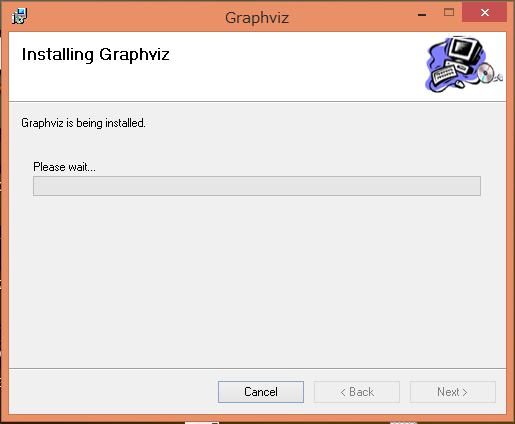The image size is (515, 424).
Task: Minimize the Graphviz installer window
Action: [422, 15]
